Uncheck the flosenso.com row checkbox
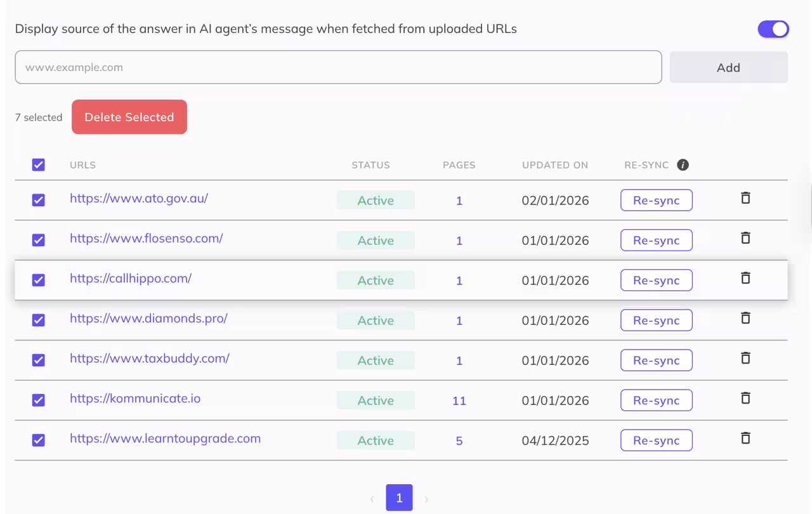This screenshot has width=812, height=514. coord(39,240)
